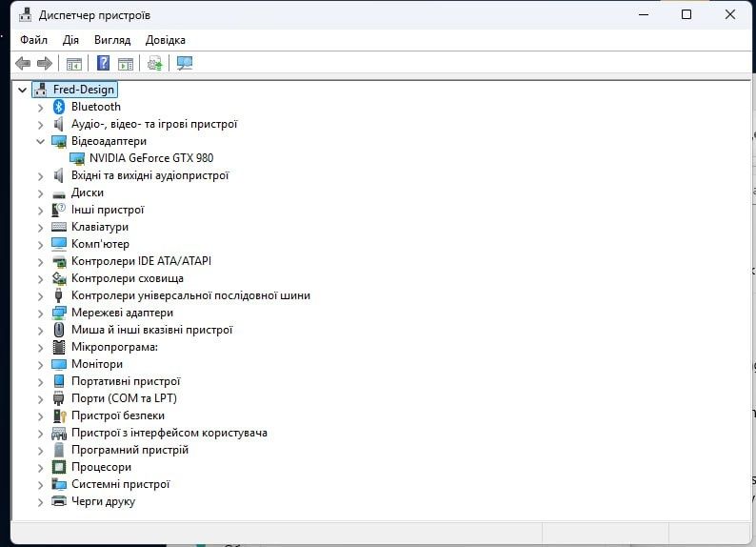Open the Вигляд menu

112,40
